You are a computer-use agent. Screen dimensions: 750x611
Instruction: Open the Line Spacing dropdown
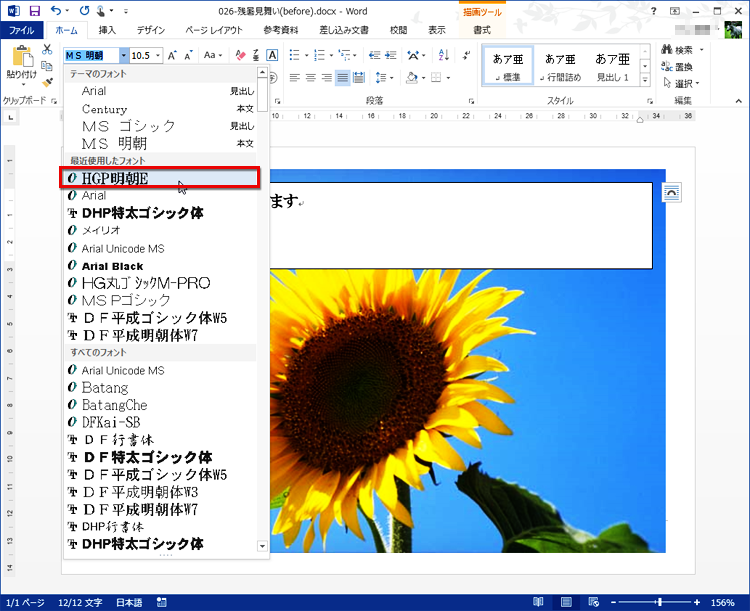click(x=385, y=78)
